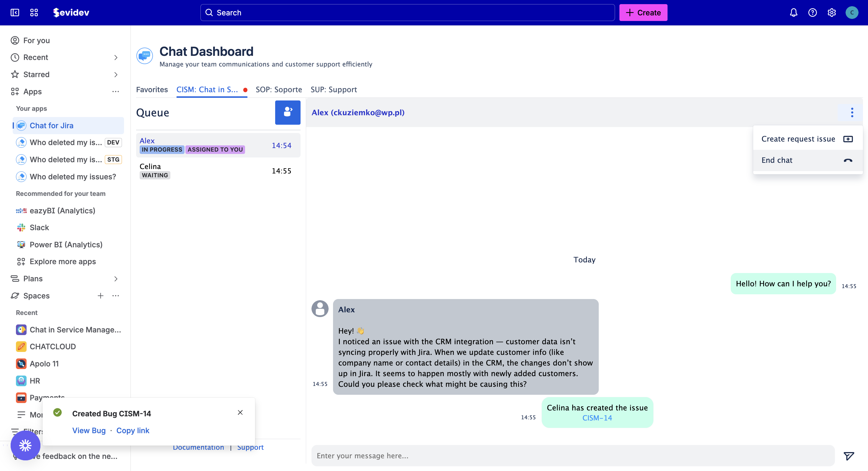Click the assign agent button in Queue
This screenshot has height=471, width=868.
tap(288, 112)
